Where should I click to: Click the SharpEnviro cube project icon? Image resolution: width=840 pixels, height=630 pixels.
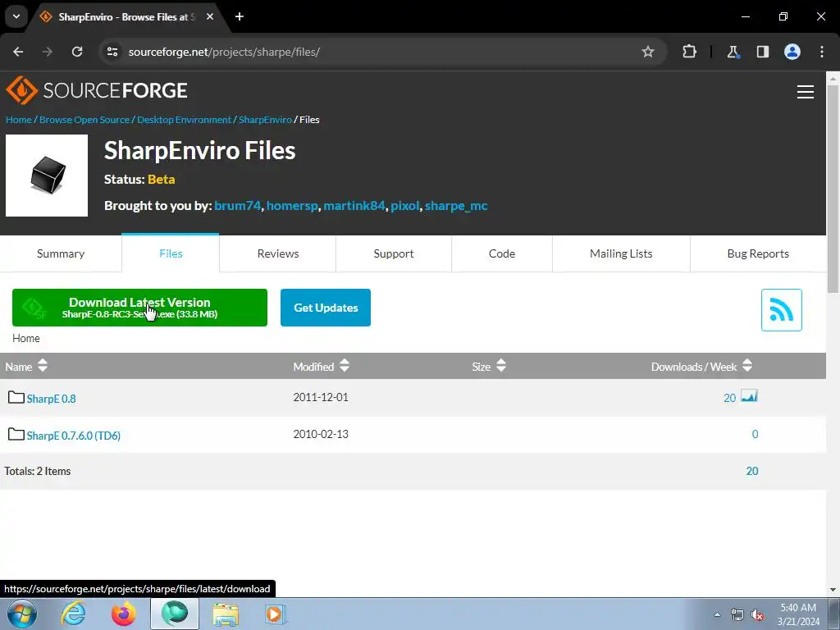coord(47,176)
